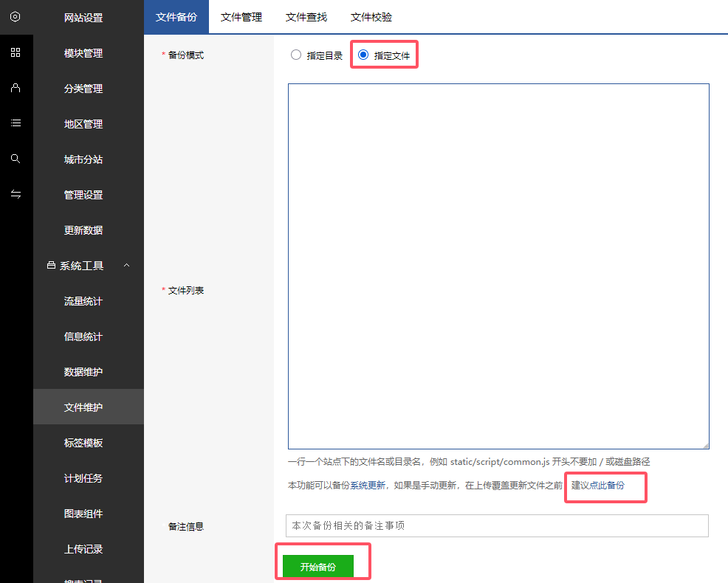The height and width of the screenshot is (583, 728).
Task: Select the 指定目录 radio option
Action: pos(295,55)
